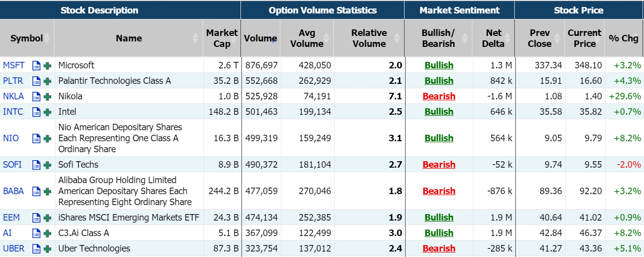Open the document icon for NKLA
Image resolution: width=644 pixels, height=257 pixels.
click(x=36, y=96)
